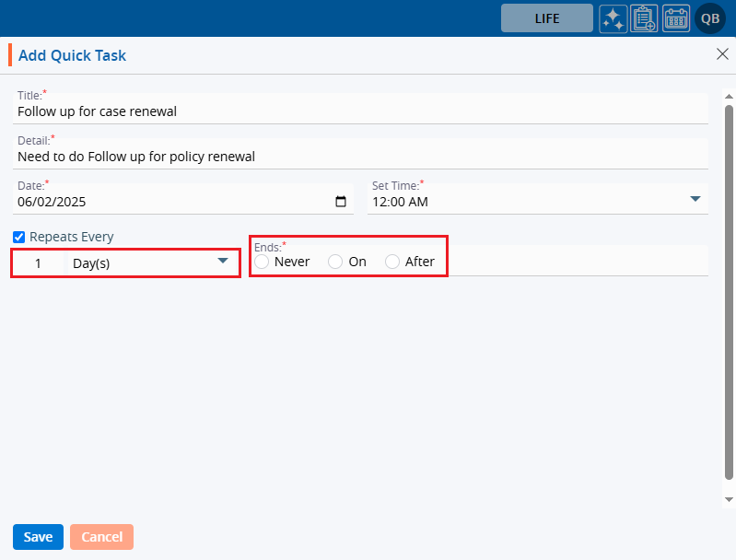Click the scrollbar down arrow

tap(728, 498)
